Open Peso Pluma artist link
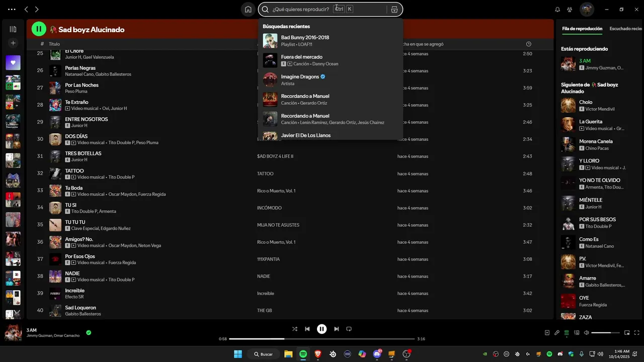The image size is (644, 362). pyautogui.click(x=76, y=91)
